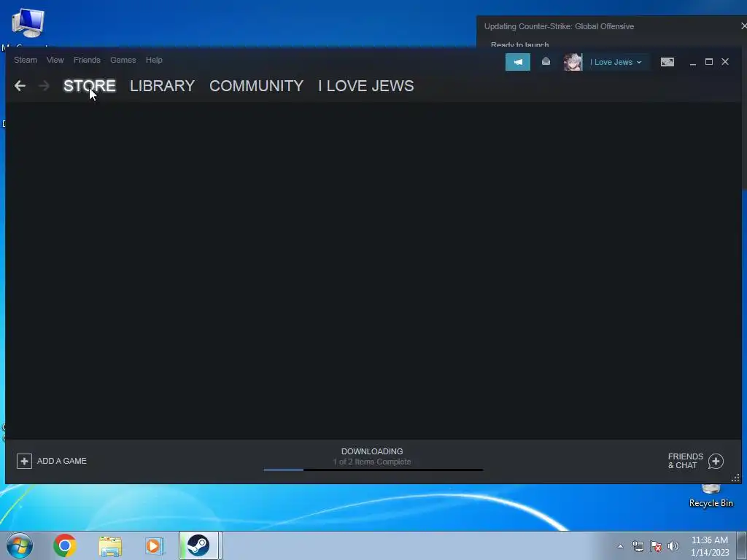Click the '1 of 2 Items Complete' text
Screen dimensions: 747x560
tap(372, 462)
